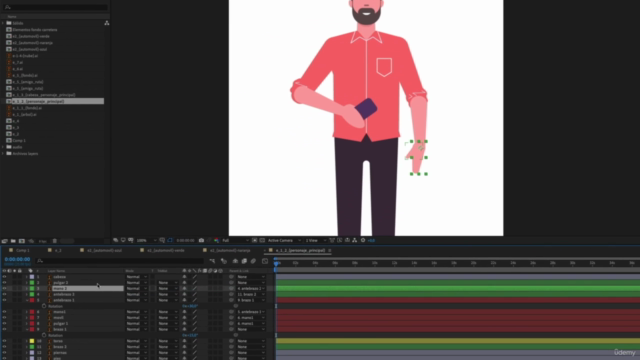Hide the brazo 1 layer with eye icon

tap(4, 329)
